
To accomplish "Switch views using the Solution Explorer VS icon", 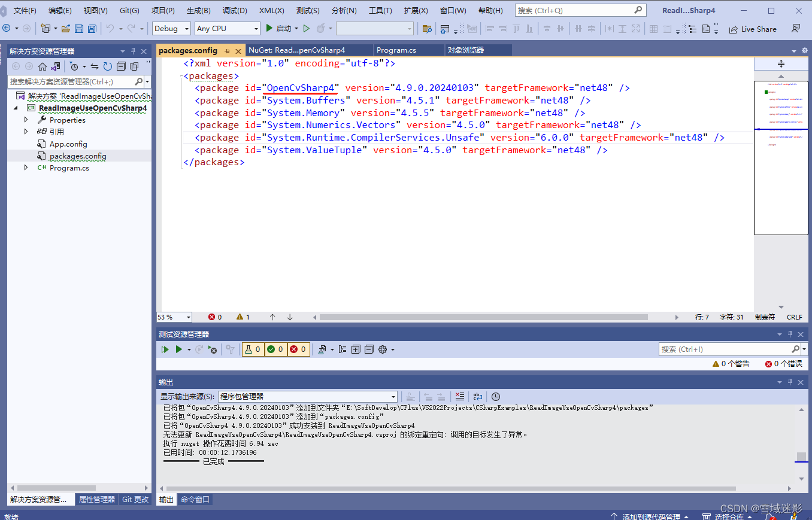I will click(56, 66).
